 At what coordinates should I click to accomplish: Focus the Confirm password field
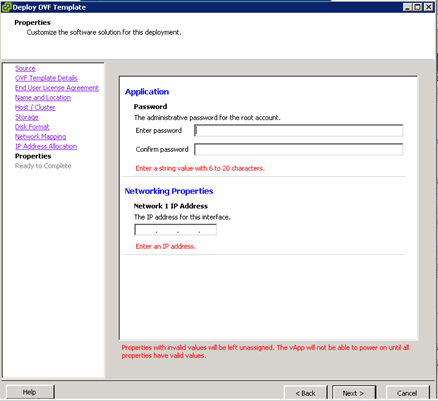click(x=299, y=149)
